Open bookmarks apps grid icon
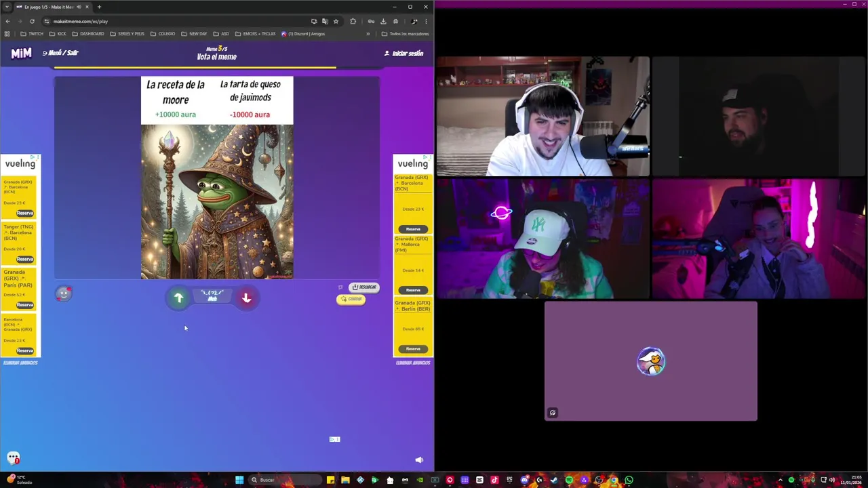Image resolution: width=868 pixels, height=488 pixels. [x=7, y=34]
